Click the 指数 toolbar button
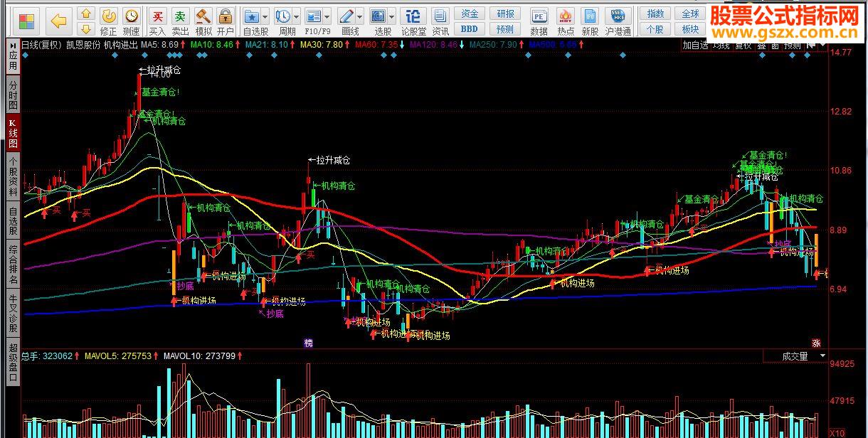The image size is (868, 438). pos(655,14)
